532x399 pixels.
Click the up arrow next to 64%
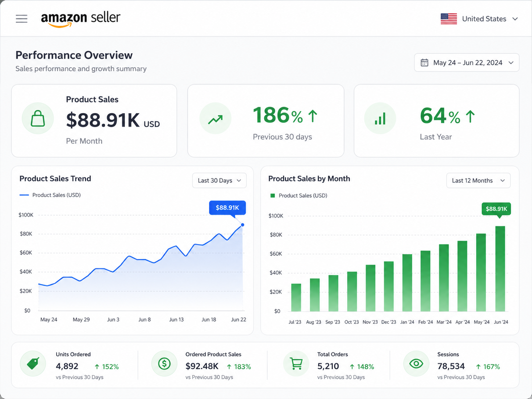[470, 116]
